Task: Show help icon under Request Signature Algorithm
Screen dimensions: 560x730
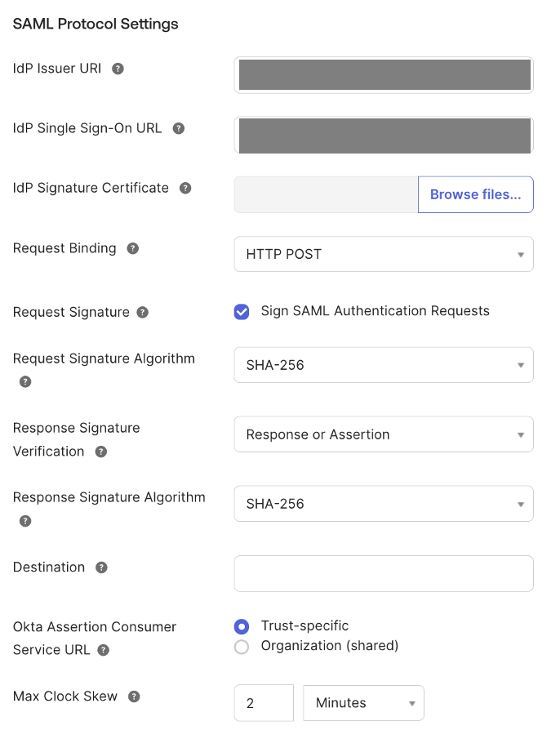Action: pyautogui.click(x=25, y=382)
